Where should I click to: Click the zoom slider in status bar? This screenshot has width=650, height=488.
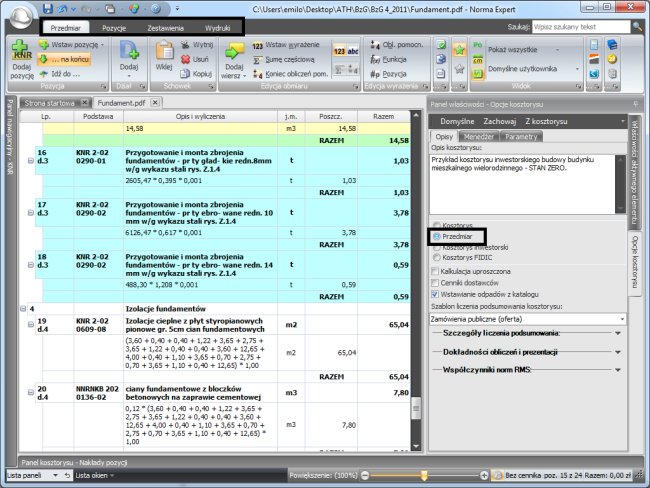(x=425, y=475)
